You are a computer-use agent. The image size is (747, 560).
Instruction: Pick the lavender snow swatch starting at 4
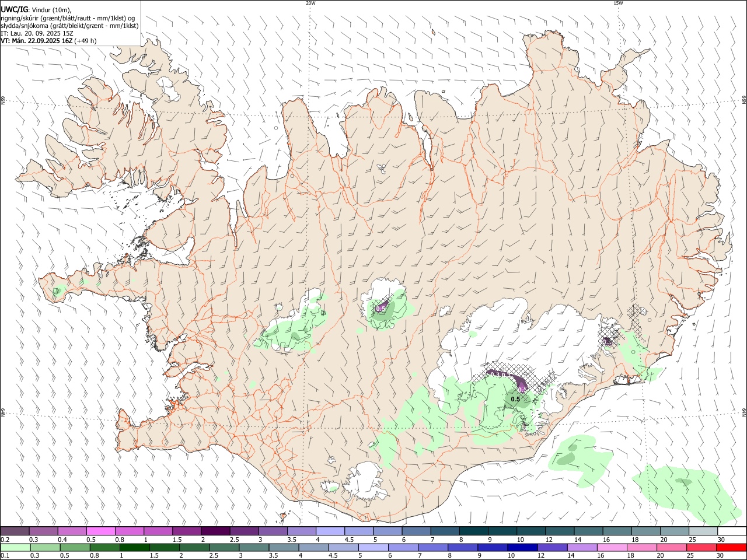coord(330,531)
